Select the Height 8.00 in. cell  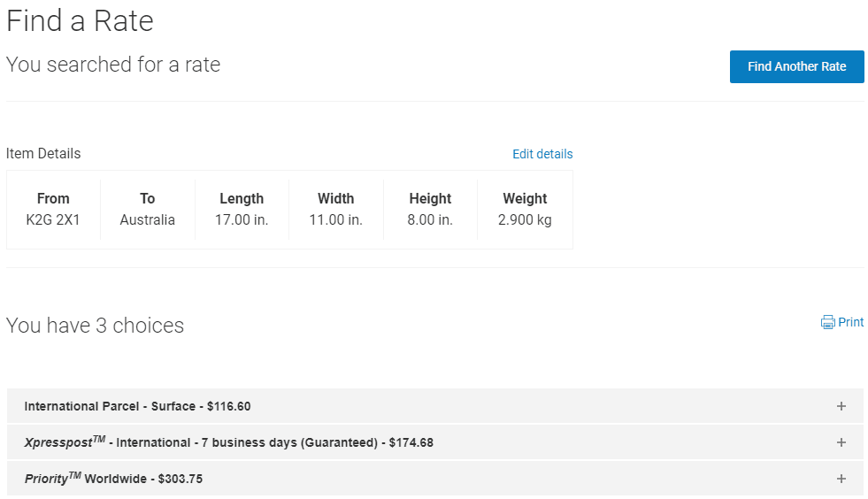430,210
